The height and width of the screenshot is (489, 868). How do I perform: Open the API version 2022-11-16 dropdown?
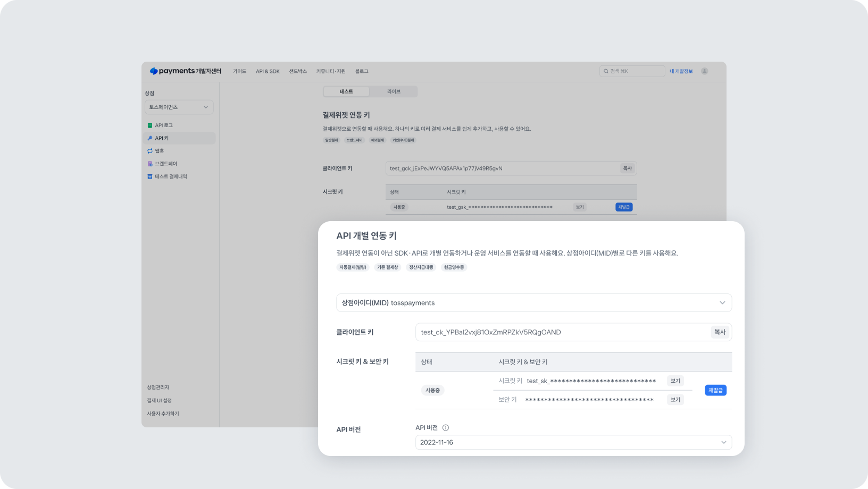(573, 442)
